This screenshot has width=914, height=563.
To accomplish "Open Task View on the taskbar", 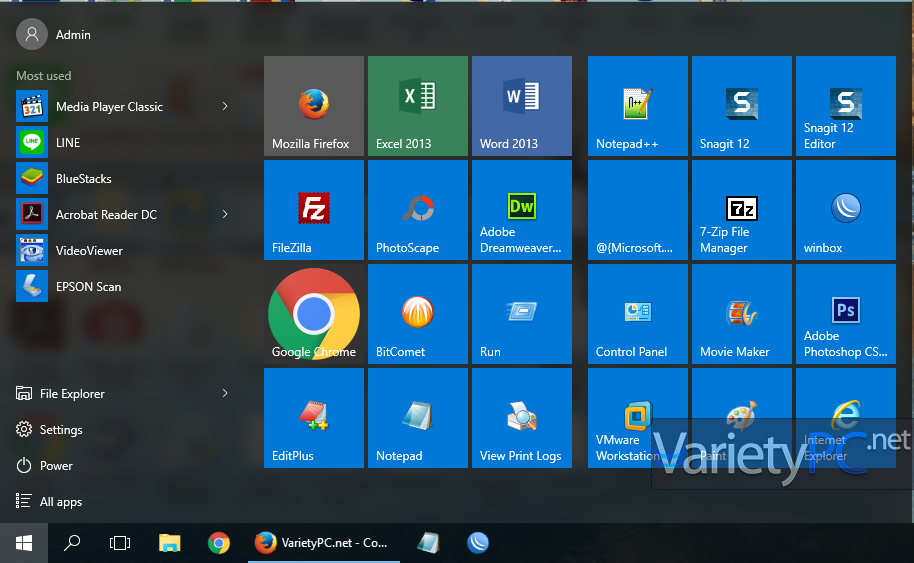I will click(x=119, y=543).
